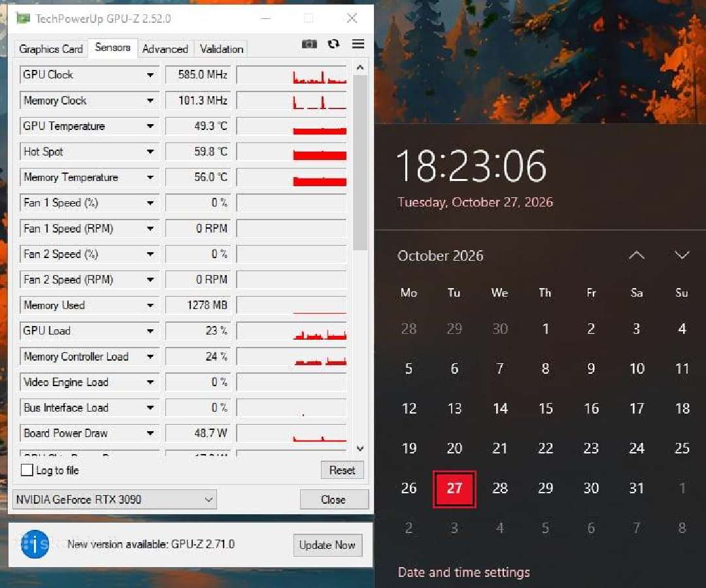Open the Board Power Draw dropdown

click(150, 433)
